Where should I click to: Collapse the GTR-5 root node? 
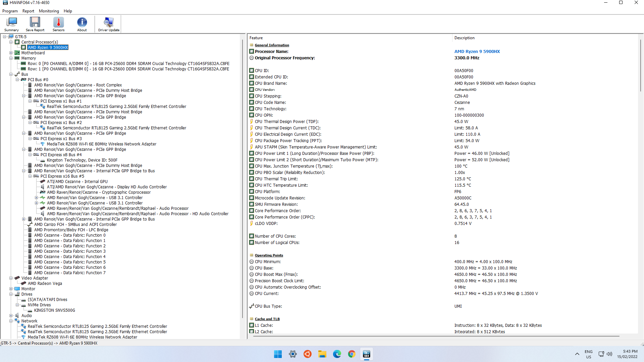point(5,37)
